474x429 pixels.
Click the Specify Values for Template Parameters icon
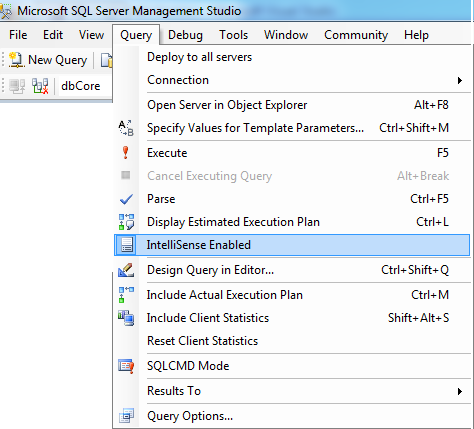click(126, 128)
